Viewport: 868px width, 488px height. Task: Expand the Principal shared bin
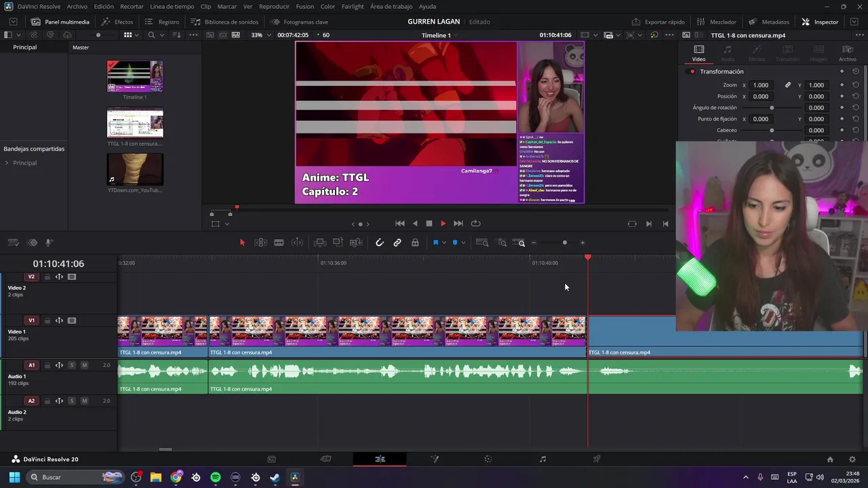pyautogui.click(x=7, y=163)
